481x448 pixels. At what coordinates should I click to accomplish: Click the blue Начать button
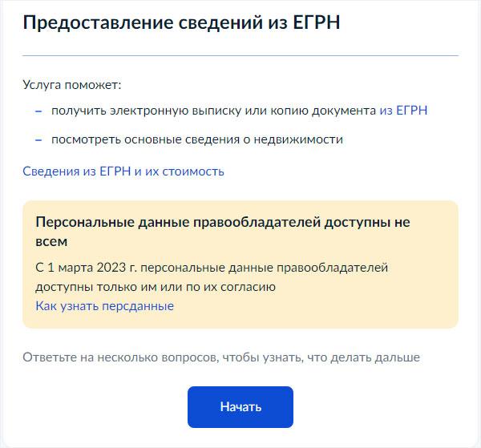tap(240, 407)
